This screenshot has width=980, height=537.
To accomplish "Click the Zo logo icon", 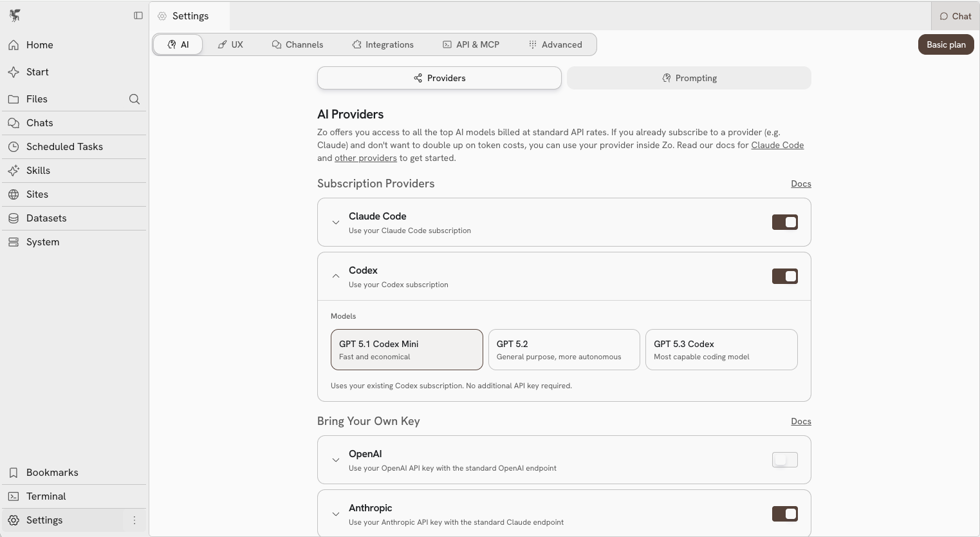I will (x=15, y=15).
